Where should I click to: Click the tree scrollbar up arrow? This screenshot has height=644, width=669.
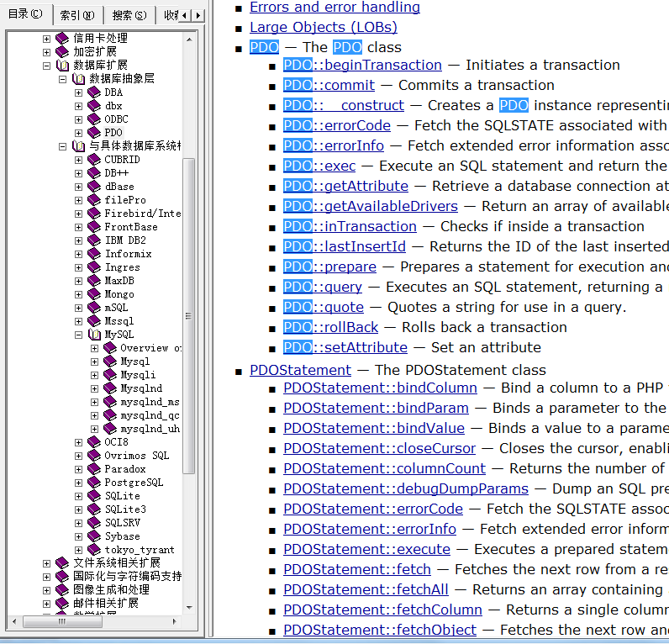click(189, 40)
